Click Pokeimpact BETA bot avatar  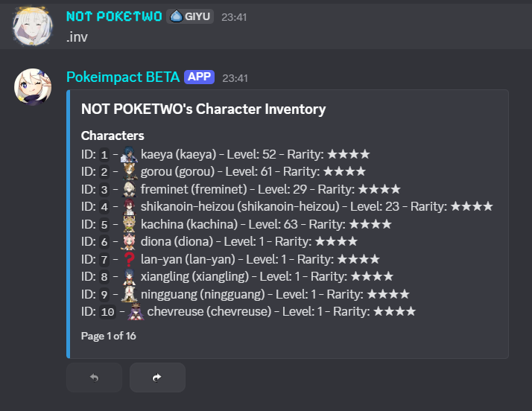pos(32,88)
